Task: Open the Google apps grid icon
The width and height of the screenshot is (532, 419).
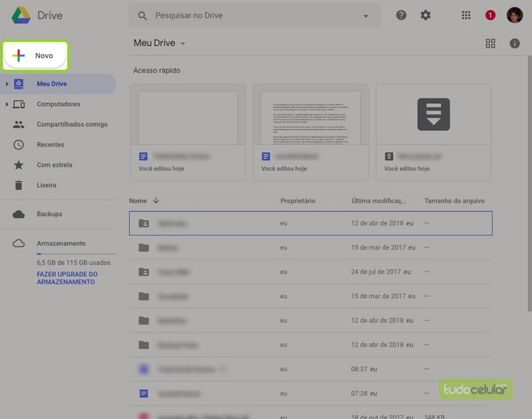Action: pos(466,15)
